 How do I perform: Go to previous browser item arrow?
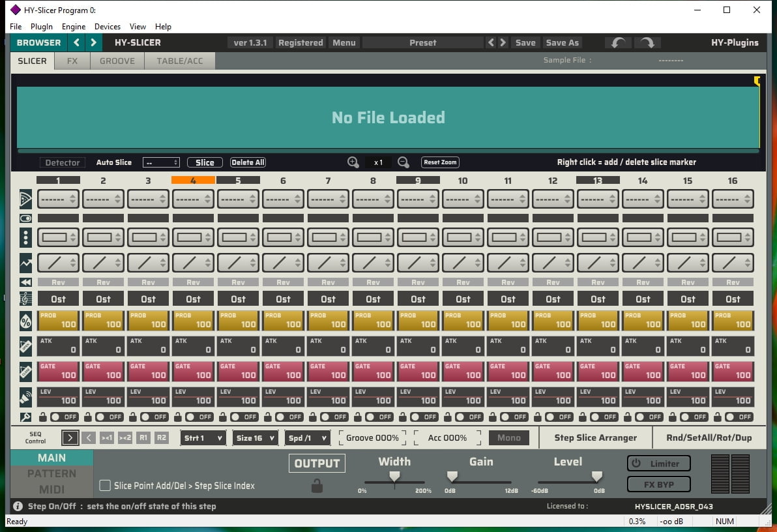pos(76,42)
